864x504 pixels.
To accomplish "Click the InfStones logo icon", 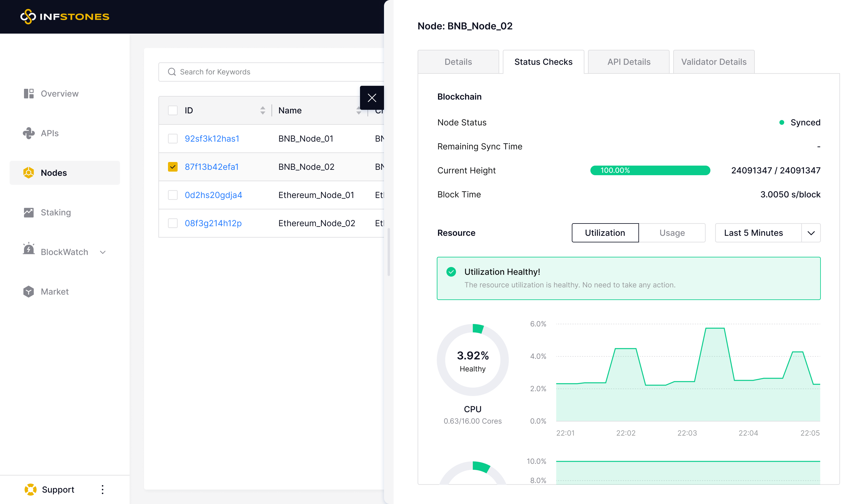I will 28,16.
